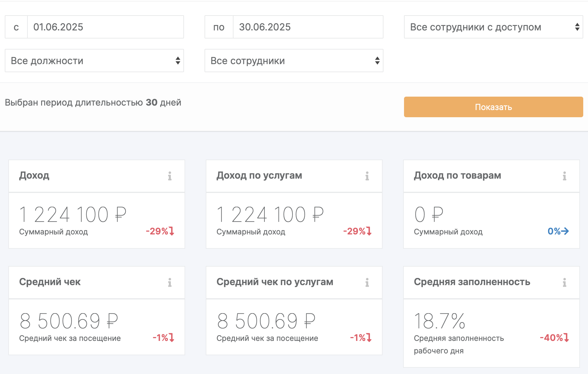
Task: Click the 0% right arrow in Доход по товарам
Action: coord(565,231)
